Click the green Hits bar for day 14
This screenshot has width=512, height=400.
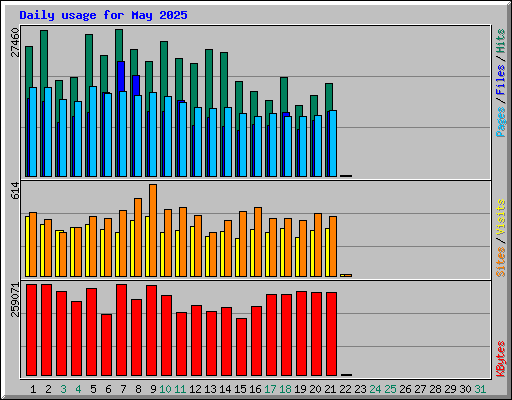coord(224,80)
